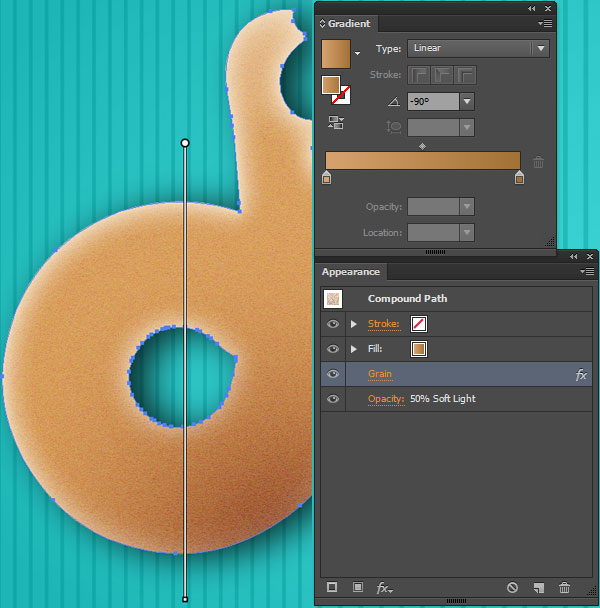
Task: Open the gradient Type dropdown
Action: click(x=478, y=48)
